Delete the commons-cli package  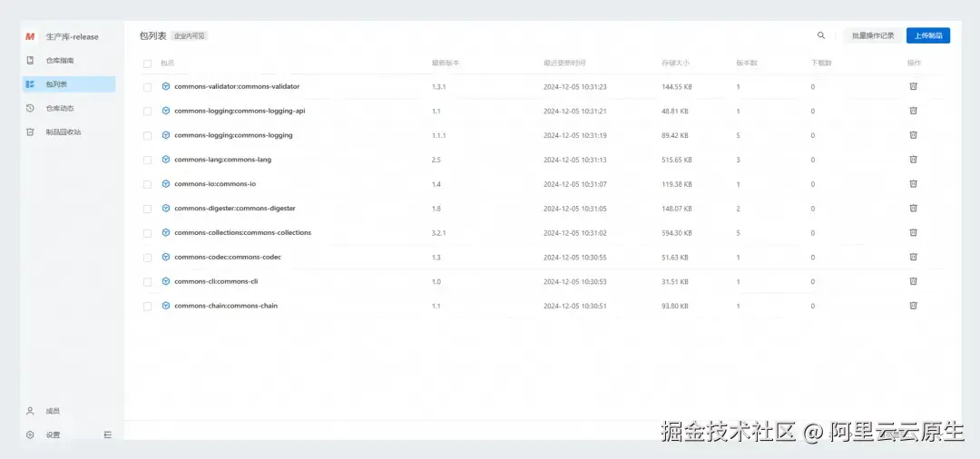tap(913, 281)
